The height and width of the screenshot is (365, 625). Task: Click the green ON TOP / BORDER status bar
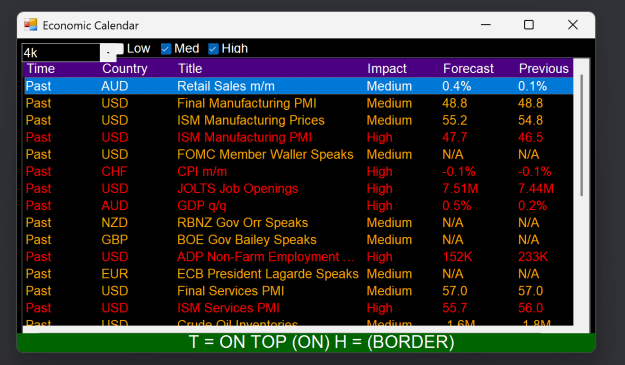[x=306, y=342]
